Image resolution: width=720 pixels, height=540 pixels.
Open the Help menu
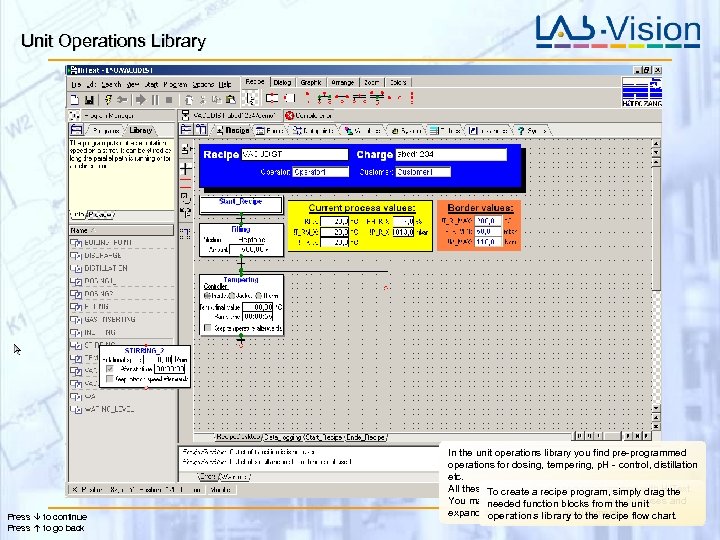coord(225,84)
